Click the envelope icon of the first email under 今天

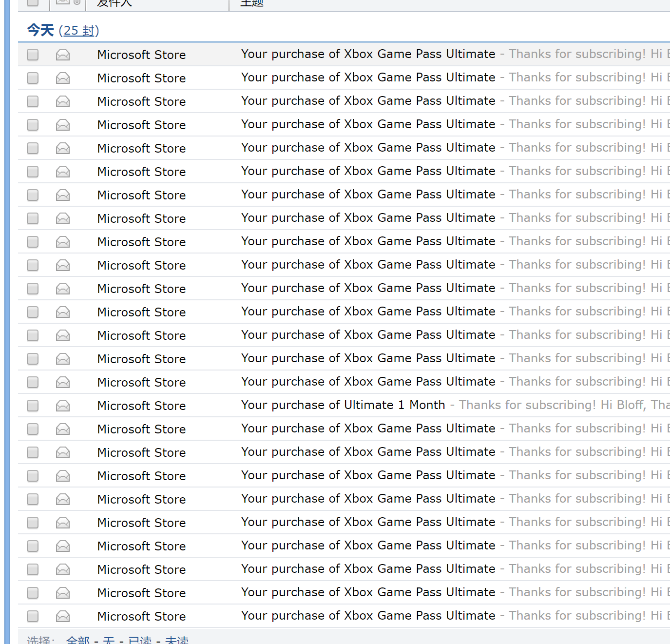click(x=63, y=55)
